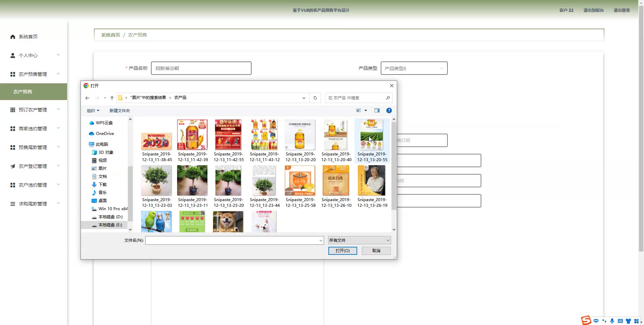The image size is (644, 325).
Task: Select 本地磁盘 (E:) drive
Action: click(x=107, y=225)
